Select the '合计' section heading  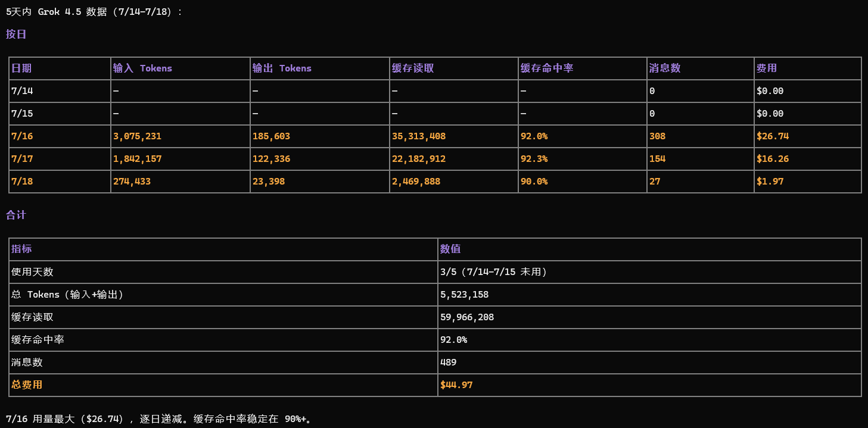[x=16, y=215]
